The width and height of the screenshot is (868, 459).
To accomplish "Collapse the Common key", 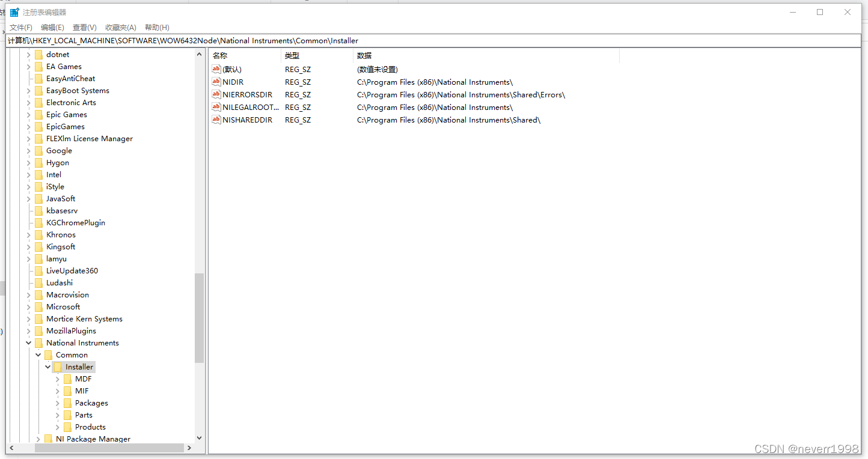I will pyautogui.click(x=38, y=355).
